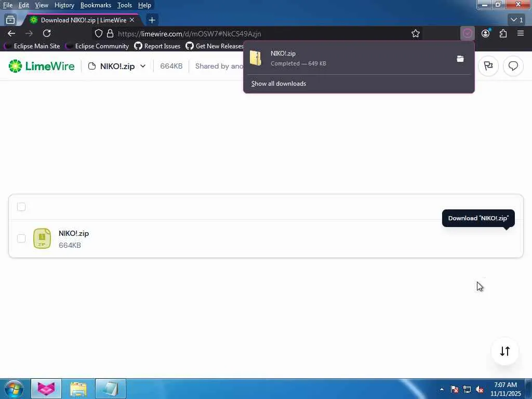This screenshot has height=399, width=532.
Task: Click the 'Shared by' text in header
Action: (x=219, y=66)
